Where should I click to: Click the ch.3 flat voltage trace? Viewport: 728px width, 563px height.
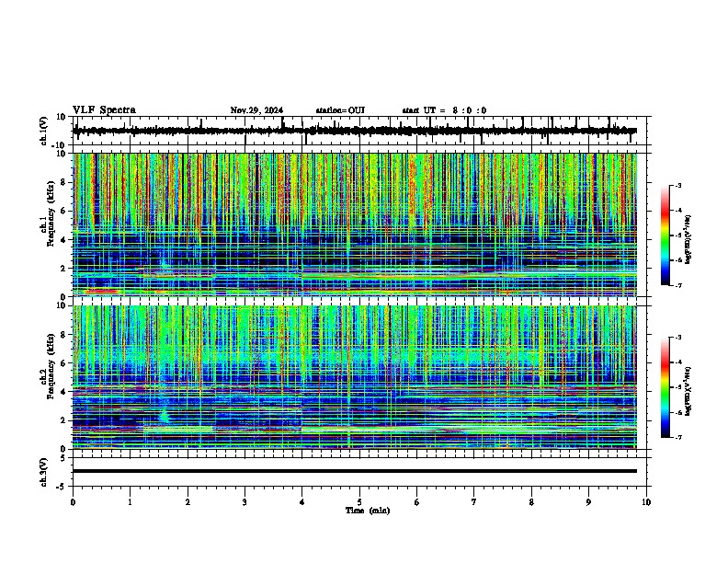point(355,471)
